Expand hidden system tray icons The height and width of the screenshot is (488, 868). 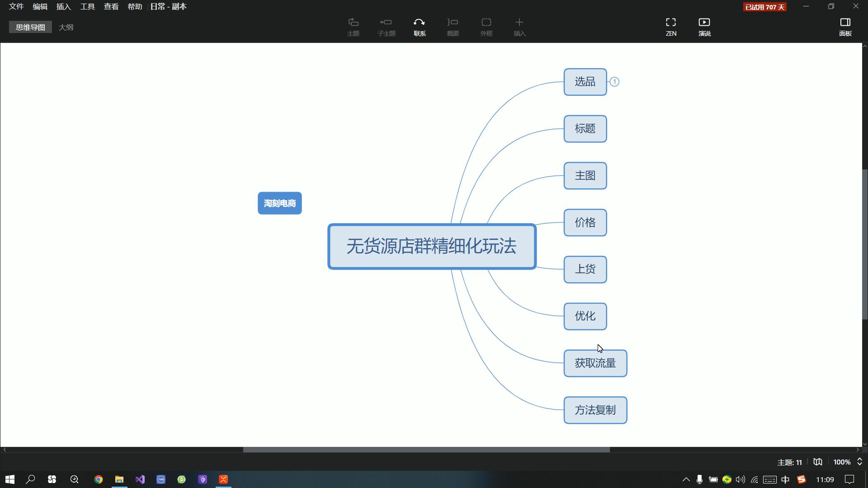pos(685,479)
